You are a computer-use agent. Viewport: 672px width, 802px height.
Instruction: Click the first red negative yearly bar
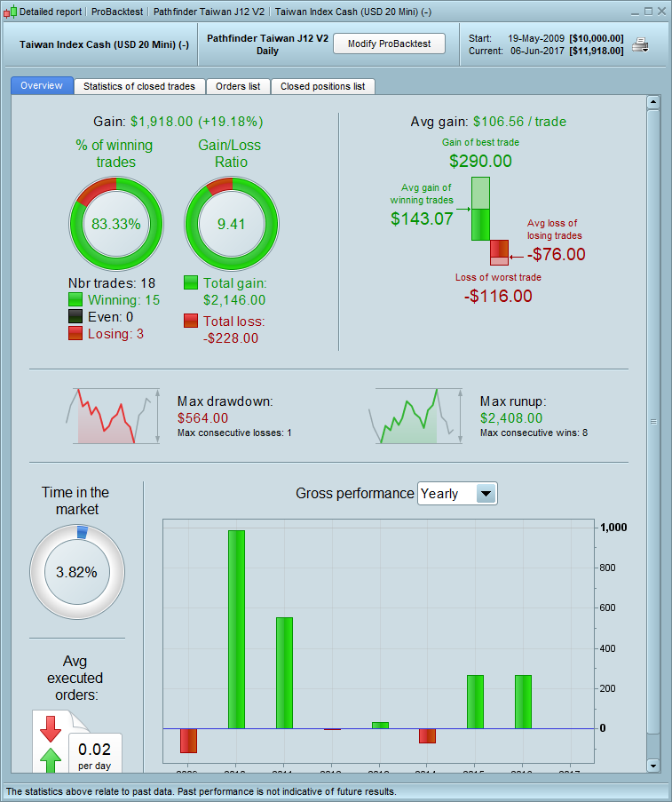(x=189, y=741)
